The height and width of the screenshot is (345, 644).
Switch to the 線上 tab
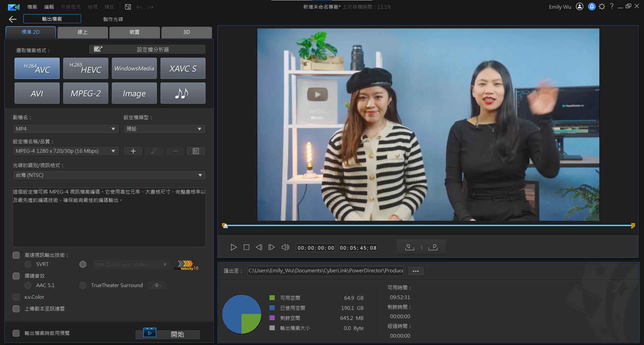coord(83,32)
